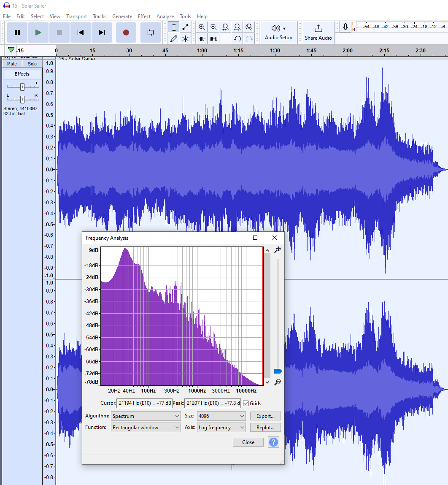Undo the last action
Viewport: 448px width, 485px height.
pyautogui.click(x=237, y=39)
